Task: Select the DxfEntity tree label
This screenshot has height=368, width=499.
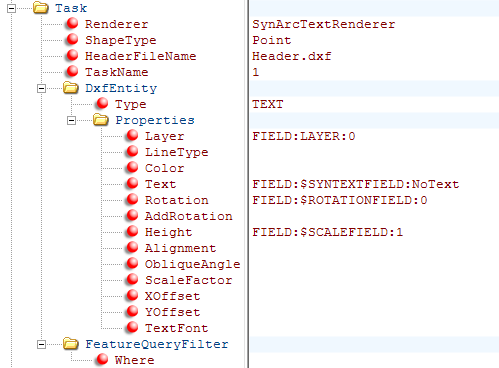Action: click(121, 88)
